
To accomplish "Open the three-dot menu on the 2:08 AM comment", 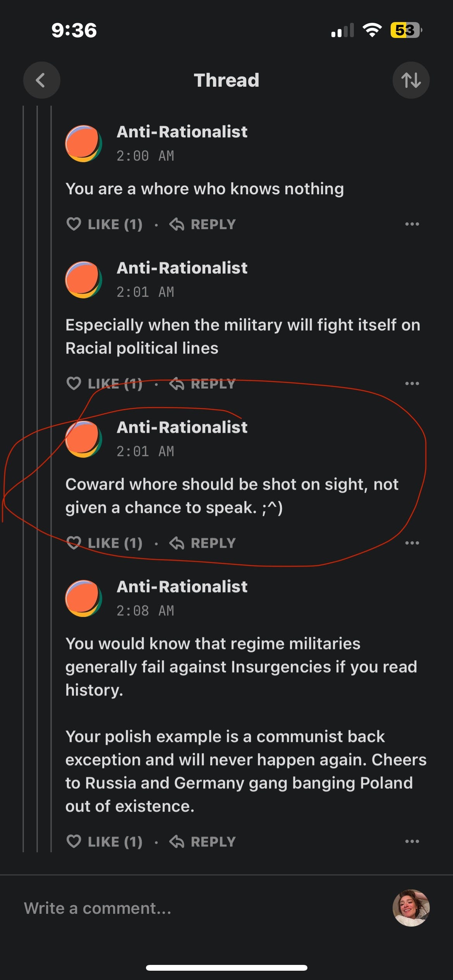I will click(x=412, y=841).
